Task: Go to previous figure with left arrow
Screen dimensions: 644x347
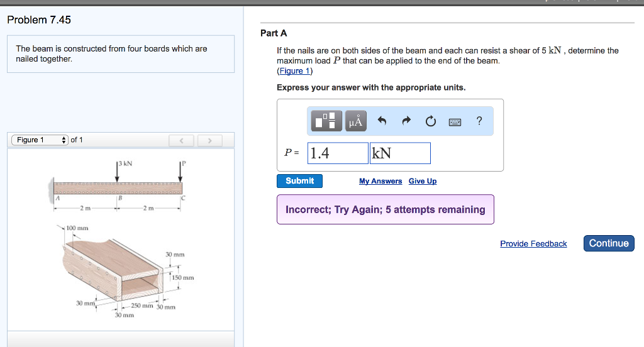Action: point(180,140)
